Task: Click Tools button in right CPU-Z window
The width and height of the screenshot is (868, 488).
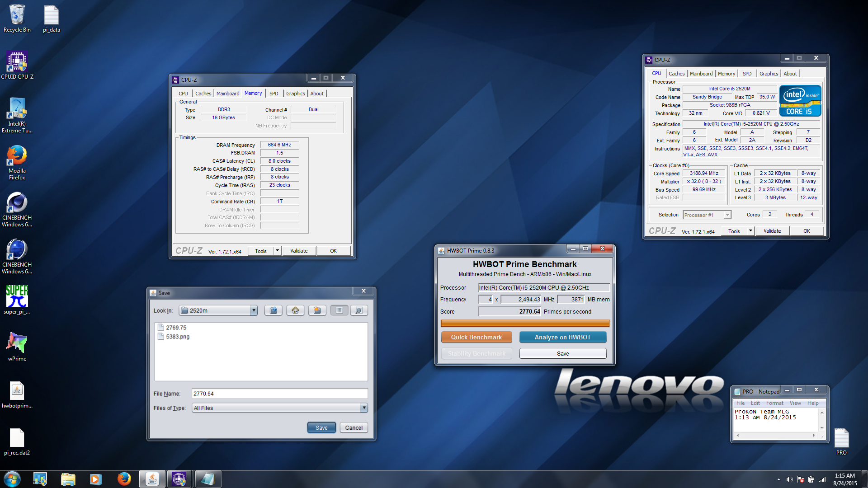Action: pos(734,231)
